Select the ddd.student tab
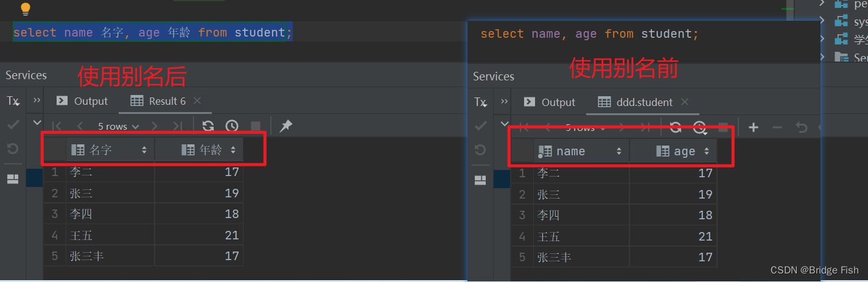 [x=635, y=102]
